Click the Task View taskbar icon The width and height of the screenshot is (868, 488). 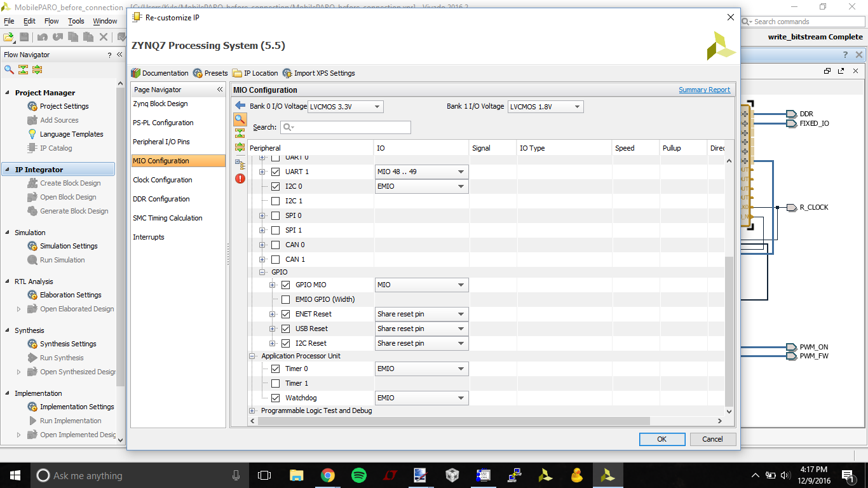click(x=264, y=475)
